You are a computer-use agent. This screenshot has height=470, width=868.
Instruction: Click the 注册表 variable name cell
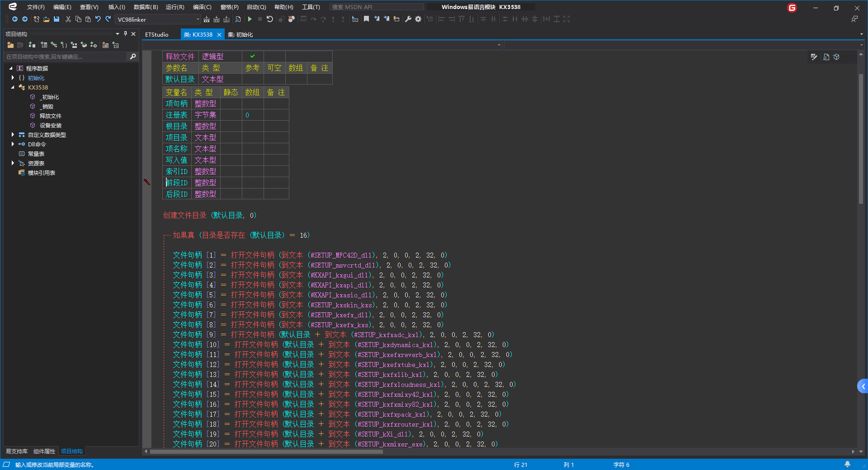177,115
